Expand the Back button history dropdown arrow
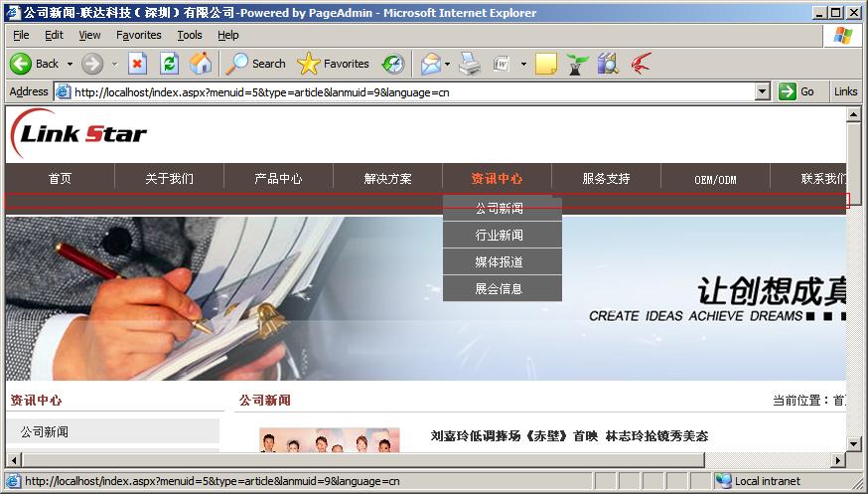Screen dimensions: 868x494 click(x=70, y=64)
